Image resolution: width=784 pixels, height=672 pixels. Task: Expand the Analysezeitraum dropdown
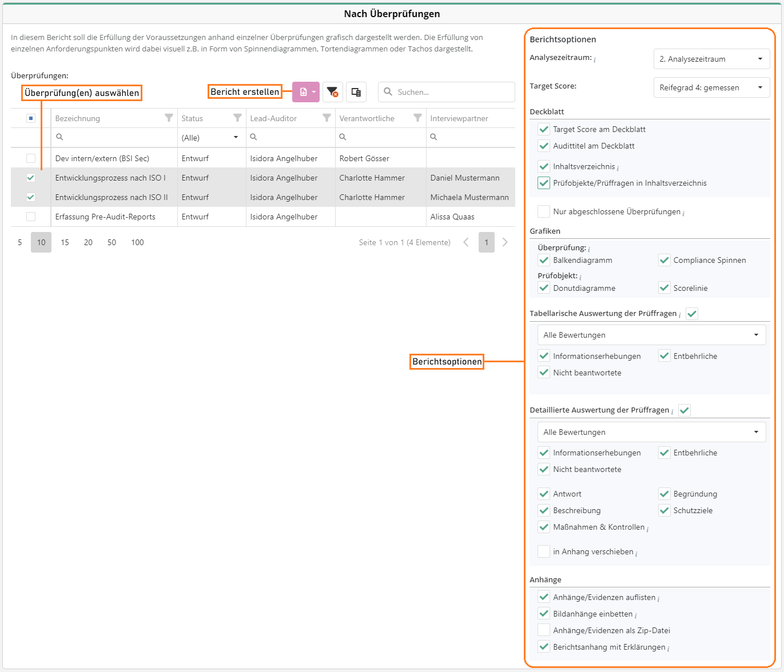[x=711, y=59]
